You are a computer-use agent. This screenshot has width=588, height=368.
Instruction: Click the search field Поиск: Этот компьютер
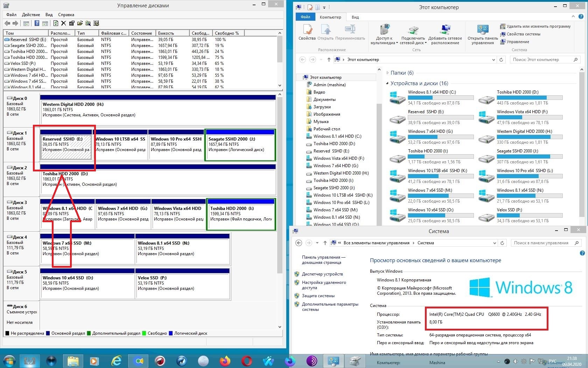[x=545, y=60]
